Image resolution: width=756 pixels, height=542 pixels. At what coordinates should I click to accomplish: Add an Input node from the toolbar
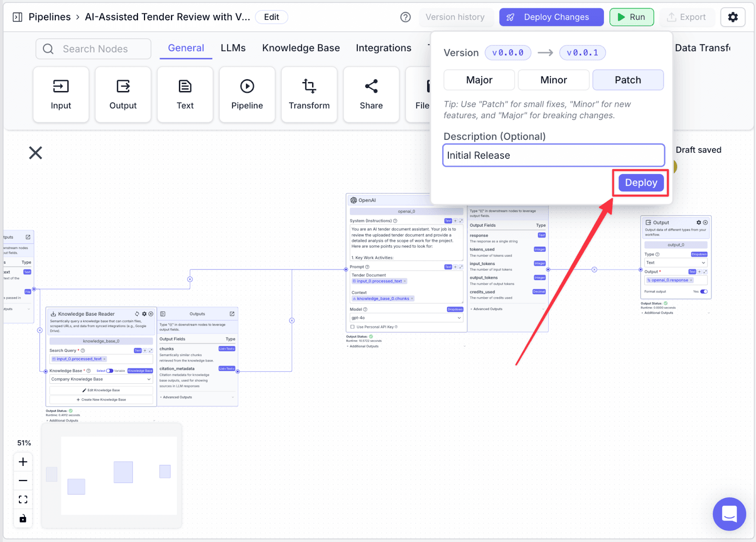61,95
